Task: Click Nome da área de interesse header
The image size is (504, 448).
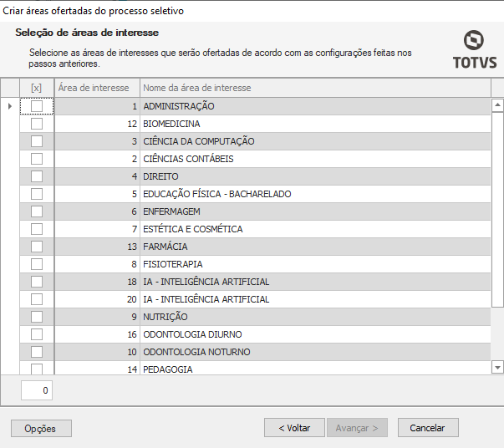Action: click(x=197, y=88)
